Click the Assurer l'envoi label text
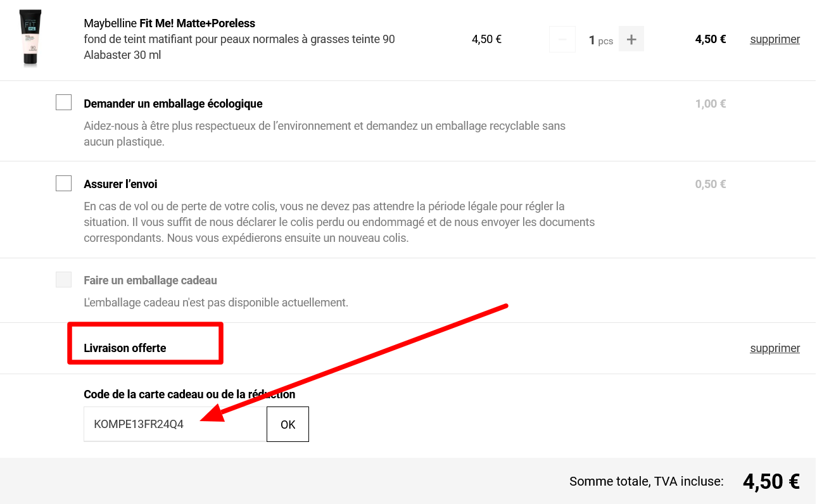The height and width of the screenshot is (504, 829). click(120, 184)
